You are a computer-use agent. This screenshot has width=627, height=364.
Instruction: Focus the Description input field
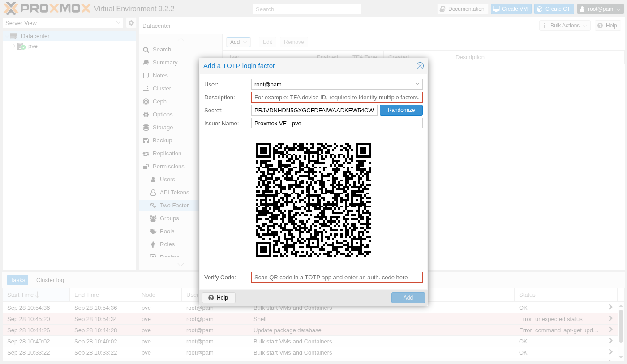coord(337,97)
